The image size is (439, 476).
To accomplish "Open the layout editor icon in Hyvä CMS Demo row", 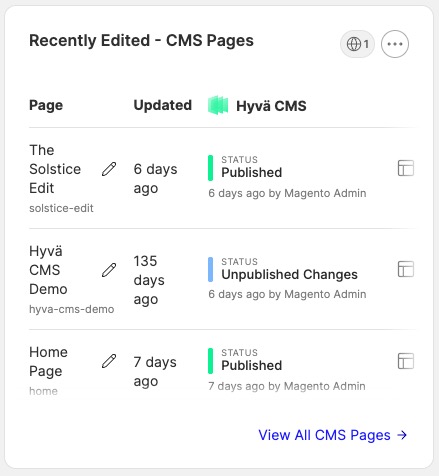I will [x=406, y=269].
